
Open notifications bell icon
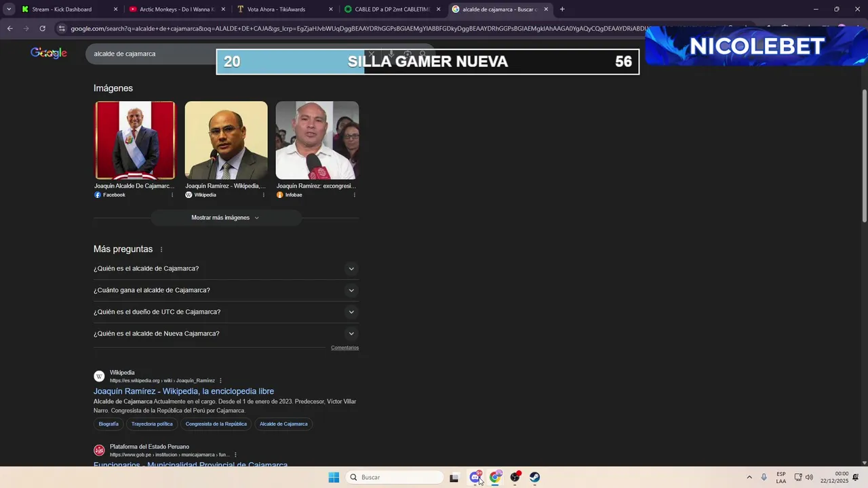click(x=856, y=477)
